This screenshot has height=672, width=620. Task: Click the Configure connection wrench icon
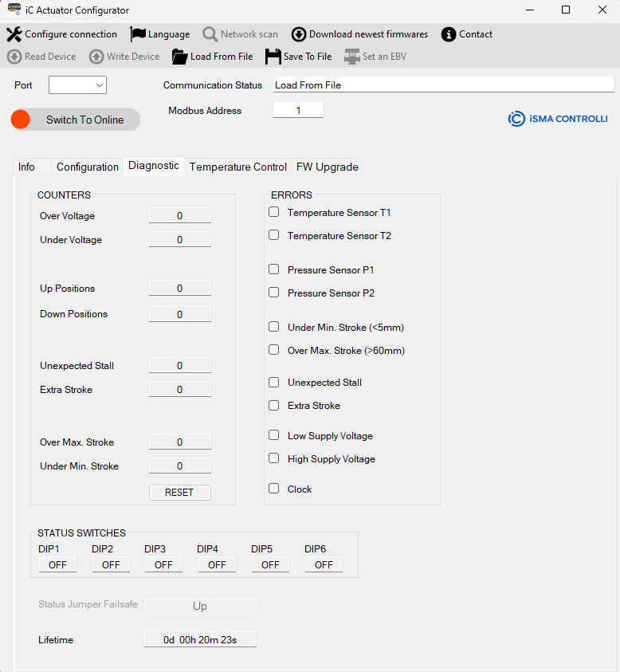14,34
